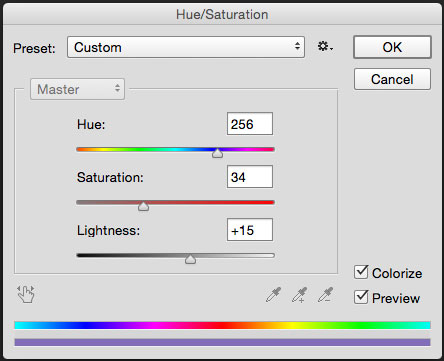Click the Hue value field showing 256

coord(250,124)
